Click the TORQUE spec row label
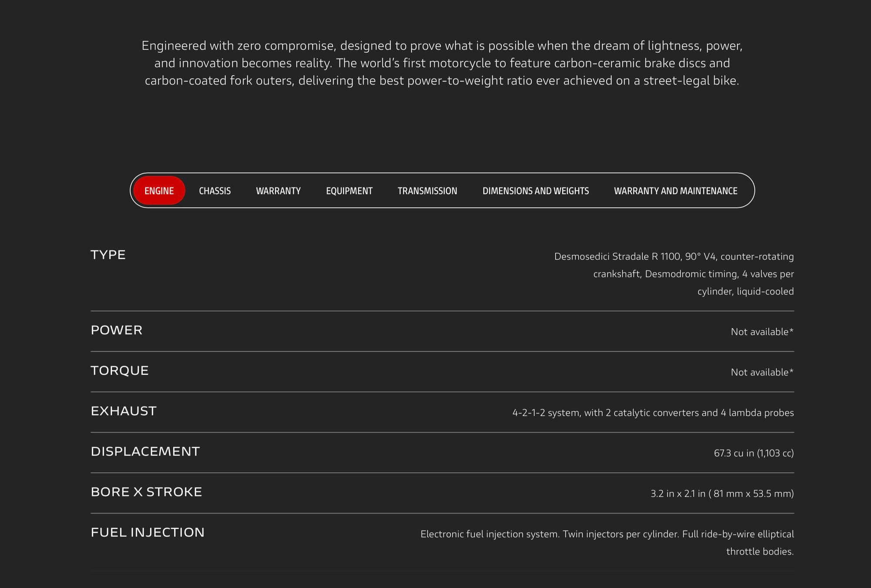The image size is (871, 588). pyautogui.click(x=119, y=370)
